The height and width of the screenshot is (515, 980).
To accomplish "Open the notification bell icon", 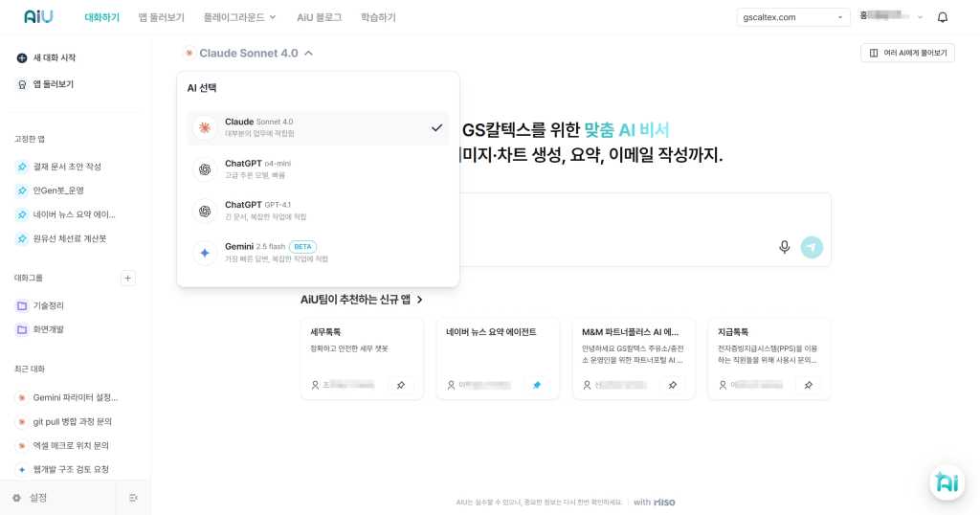I will 943,17.
